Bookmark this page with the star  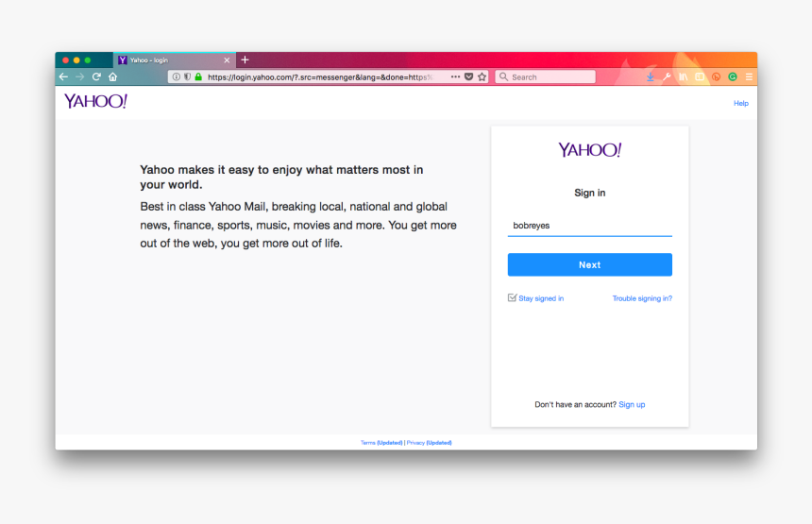pyautogui.click(x=482, y=76)
